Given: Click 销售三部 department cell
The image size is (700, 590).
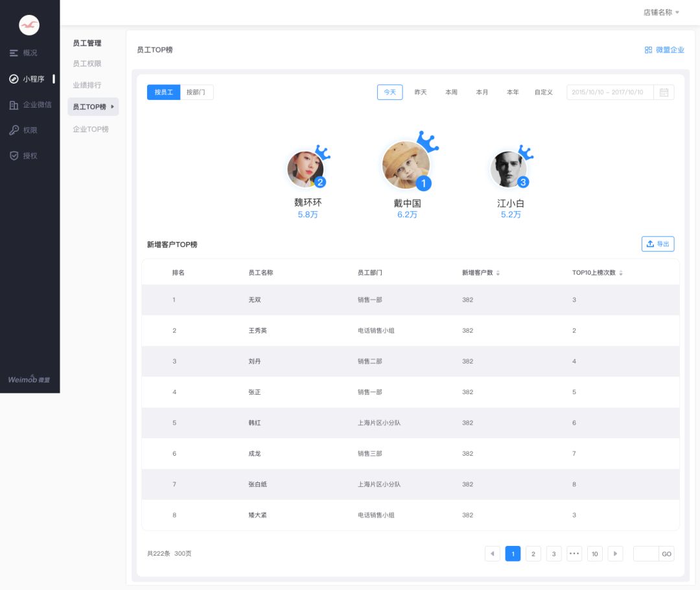Looking at the screenshot, I should tap(369, 453).
